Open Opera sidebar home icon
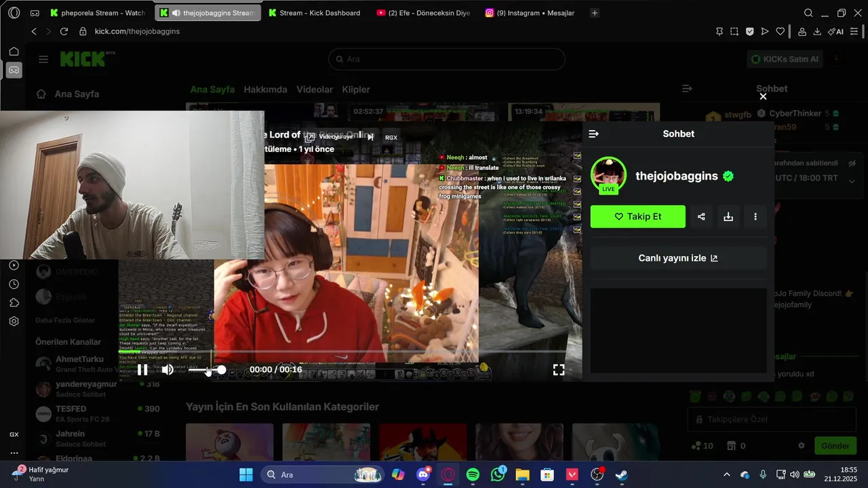Screen dimensions: 868x488 (14, 52)
